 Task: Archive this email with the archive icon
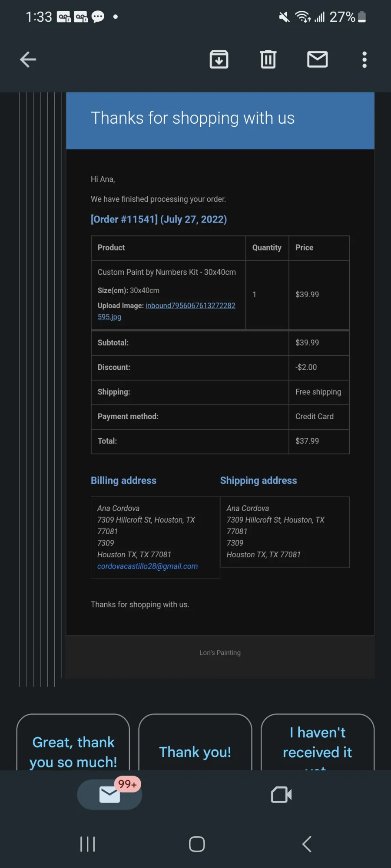click(219, 59)
